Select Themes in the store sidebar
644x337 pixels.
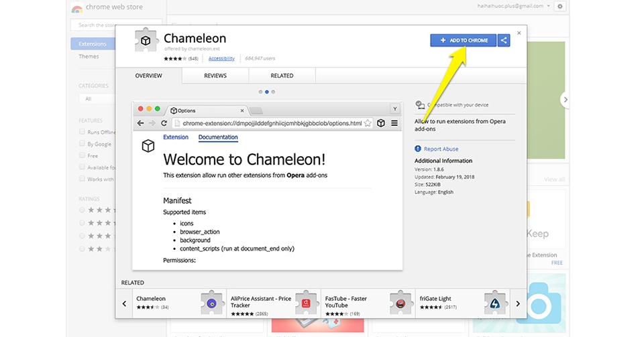pos(89,56)
